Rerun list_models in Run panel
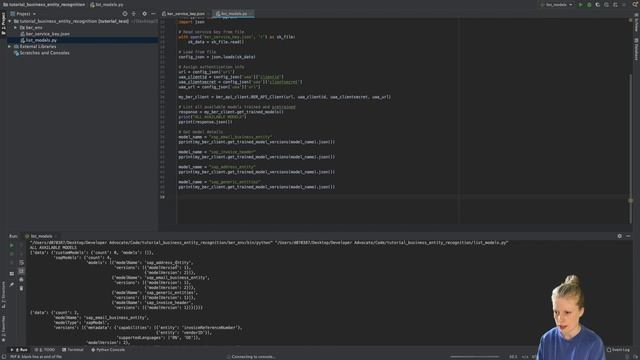 pyautogui.click(x=11, y=245)
